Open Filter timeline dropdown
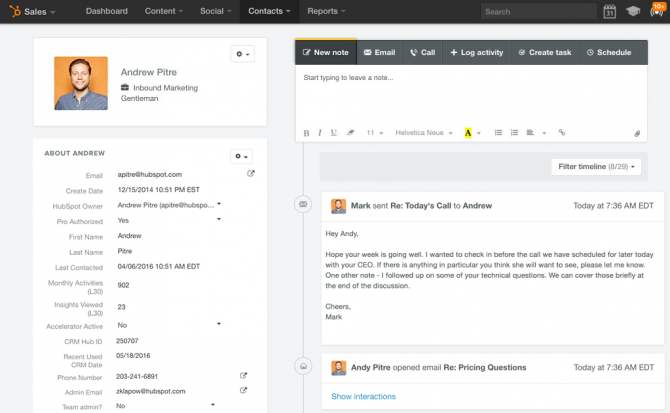 596,167
